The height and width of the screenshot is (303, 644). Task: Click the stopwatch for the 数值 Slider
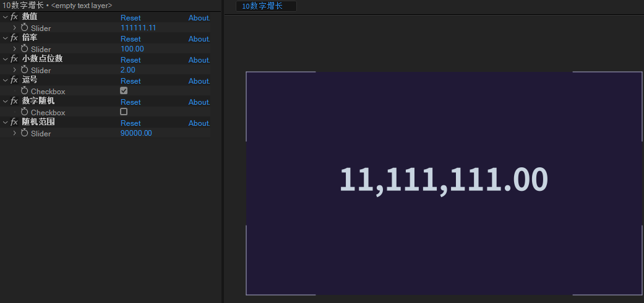pyautogui.click(x=24, y=27)
